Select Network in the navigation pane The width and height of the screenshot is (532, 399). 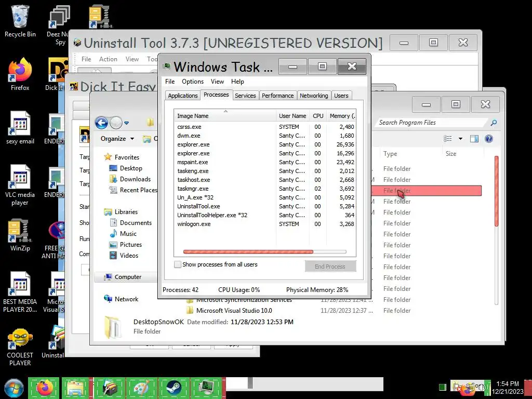(122, 299)
